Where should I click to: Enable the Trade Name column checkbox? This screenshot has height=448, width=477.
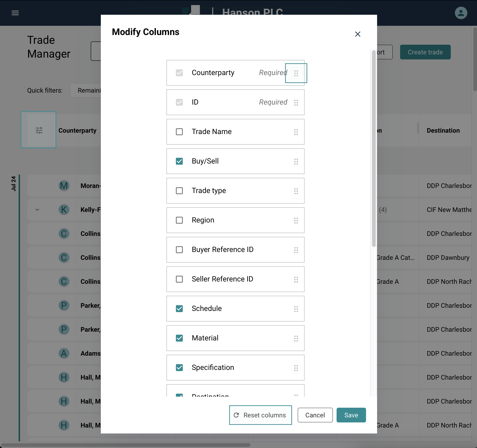point(179,132)
